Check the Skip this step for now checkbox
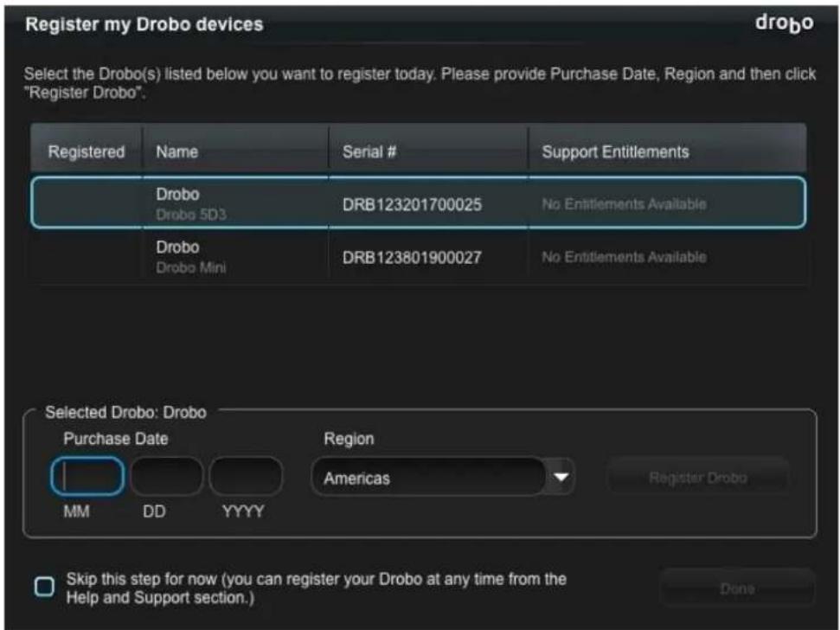Screen dimensions: 840x630 44,587
